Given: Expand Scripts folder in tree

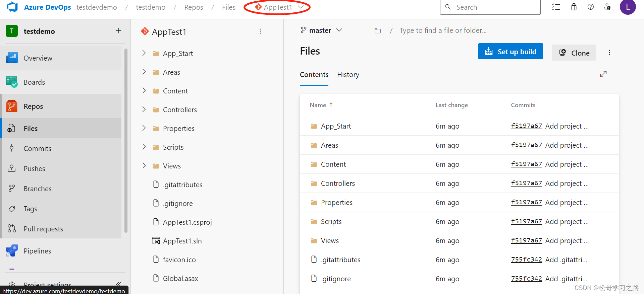Looking at the screenshot, I should click(144, 147).
